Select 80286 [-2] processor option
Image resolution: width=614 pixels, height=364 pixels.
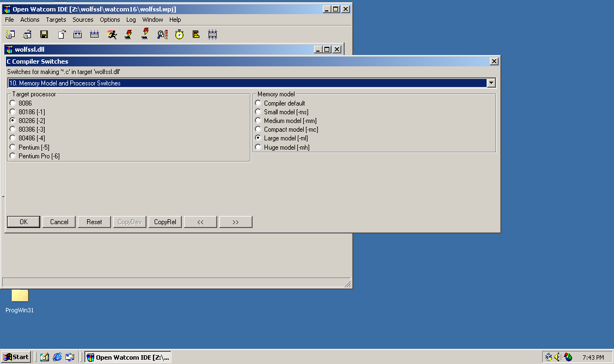27,121
